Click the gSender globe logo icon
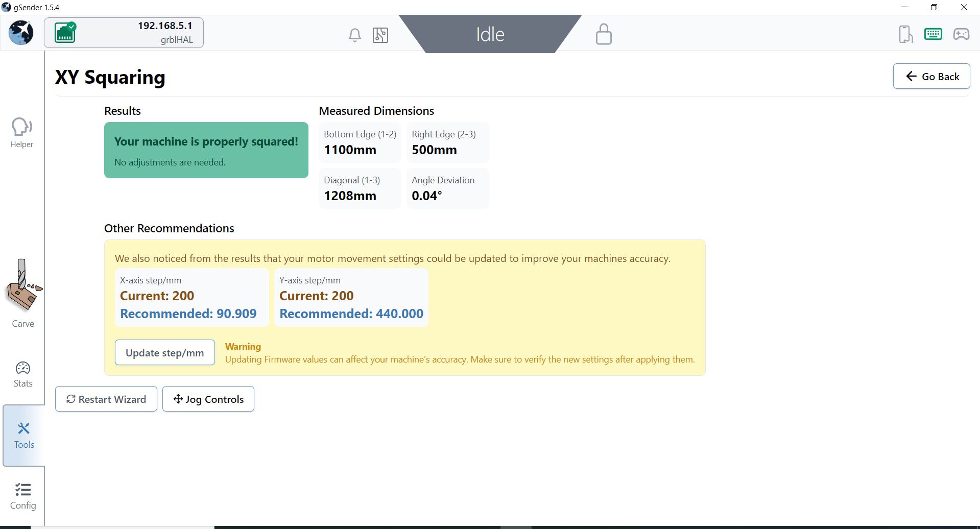 click(x=21, y=33)
